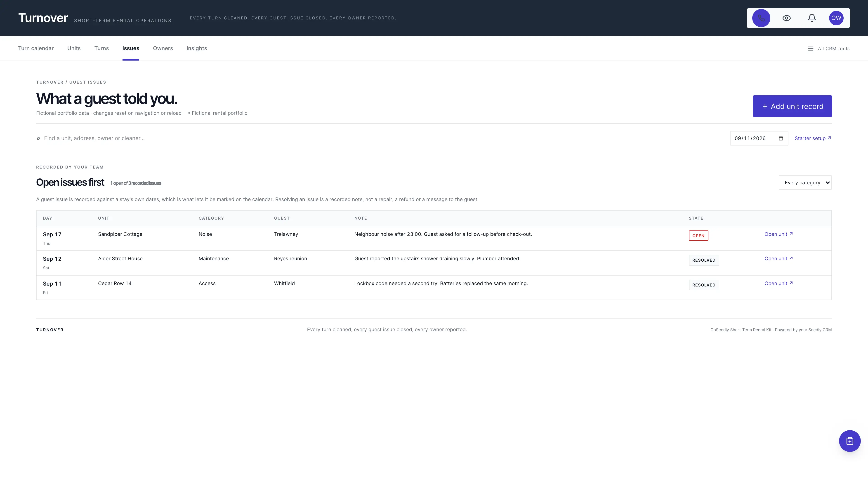The width and height of the screenshot is (868, 488).
Task: Select the Issues tab
Action: click(x=131, y=49)
